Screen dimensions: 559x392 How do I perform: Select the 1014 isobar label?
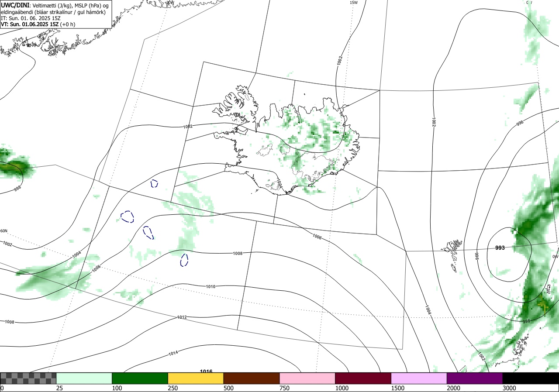173,354
